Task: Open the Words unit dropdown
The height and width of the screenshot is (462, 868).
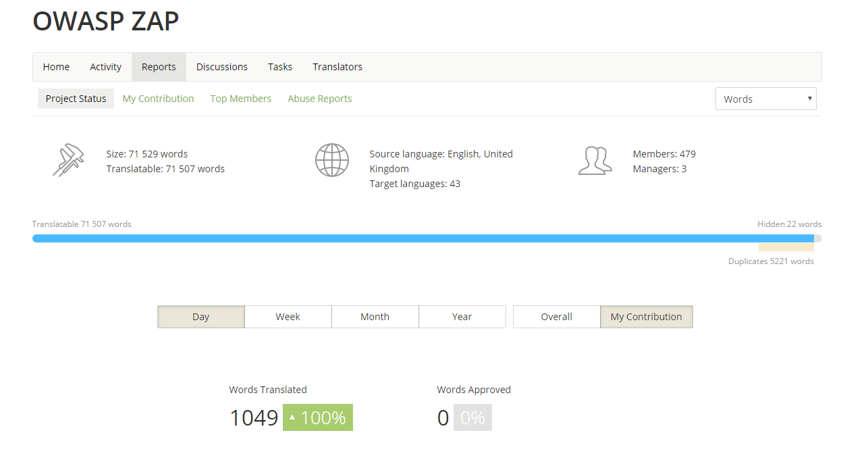Action: point(766,99)
